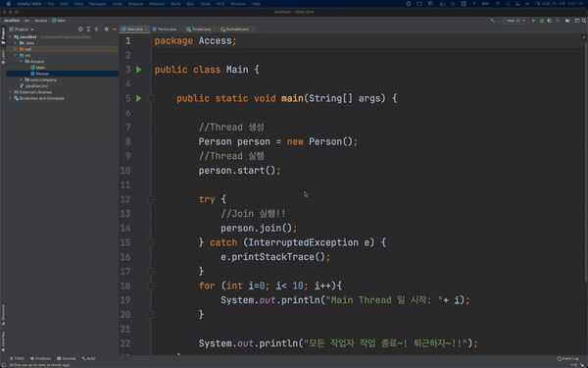Click the inspection checkmark in editor corner
Viewport: 588px width, 368px height.
pos(584,37)
